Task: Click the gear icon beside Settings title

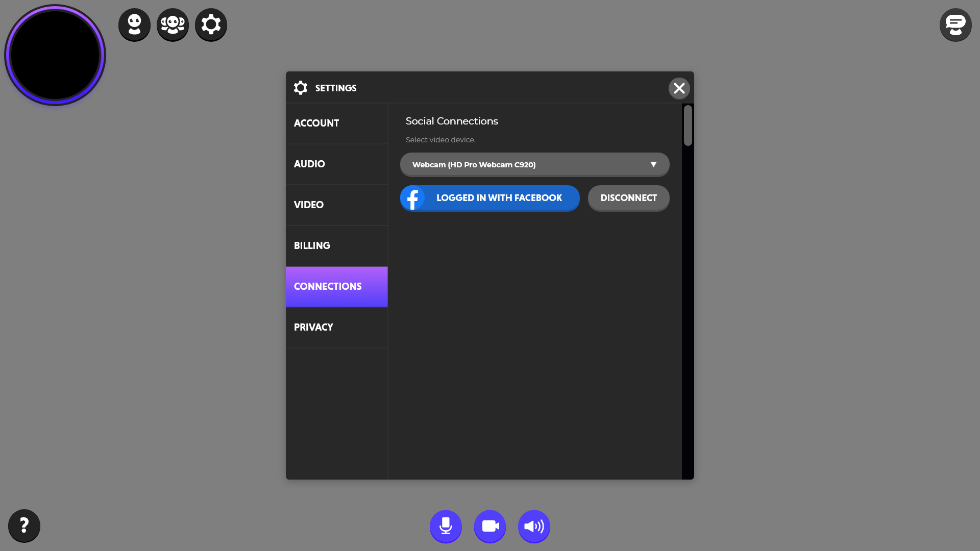Action: tap(301, 88)
